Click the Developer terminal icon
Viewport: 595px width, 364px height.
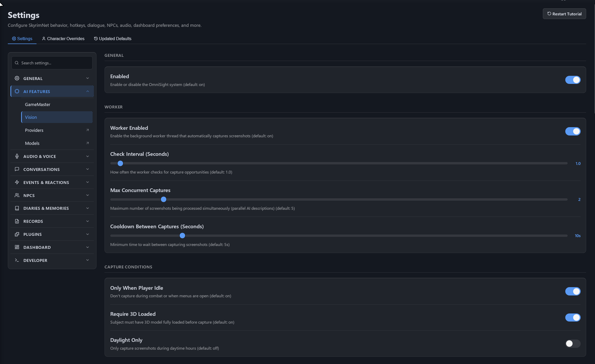pos(17,260)
